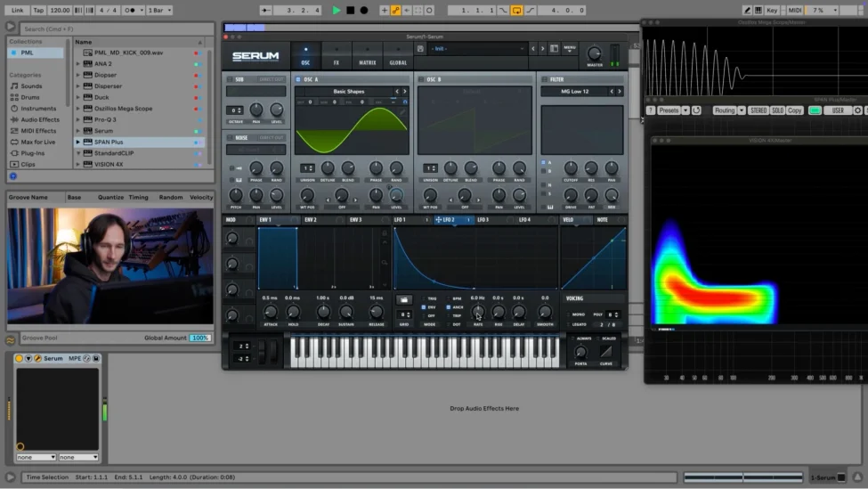Click the Tap tempo button
Screen dimensions: 868x489
[38, 10]
